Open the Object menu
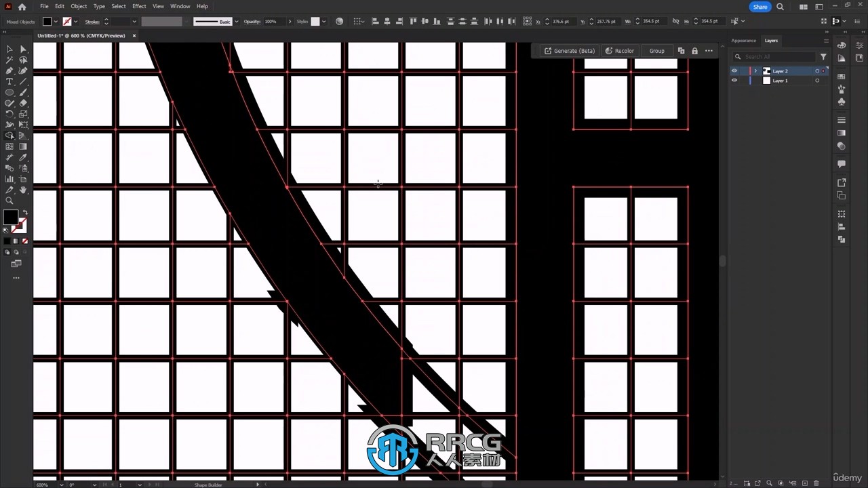The width and height of the screenshot is (868, 488). click(79, 6)
